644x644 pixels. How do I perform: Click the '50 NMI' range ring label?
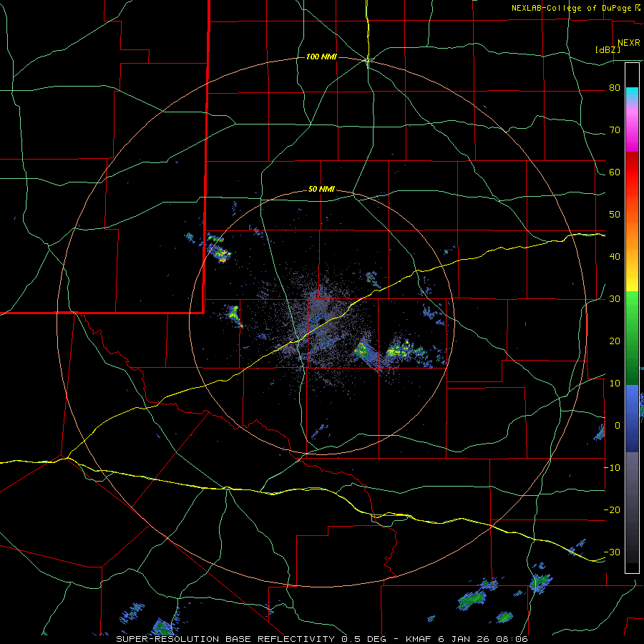(321, 190)
